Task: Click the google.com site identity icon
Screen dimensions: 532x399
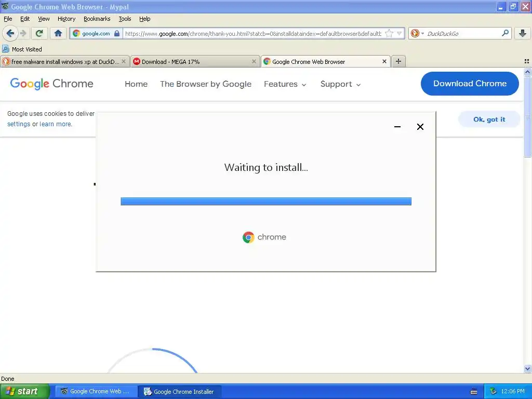Action: [x=76, y=33]
